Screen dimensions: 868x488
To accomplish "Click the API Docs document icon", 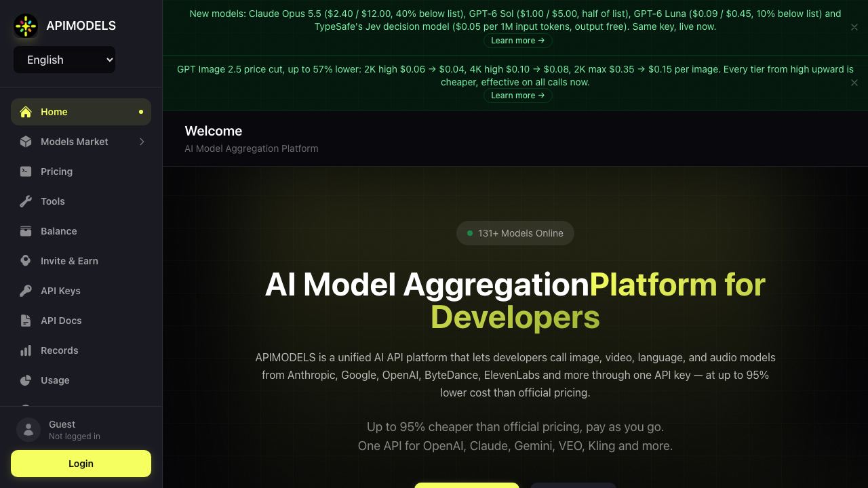I will (x=26, y=321).
